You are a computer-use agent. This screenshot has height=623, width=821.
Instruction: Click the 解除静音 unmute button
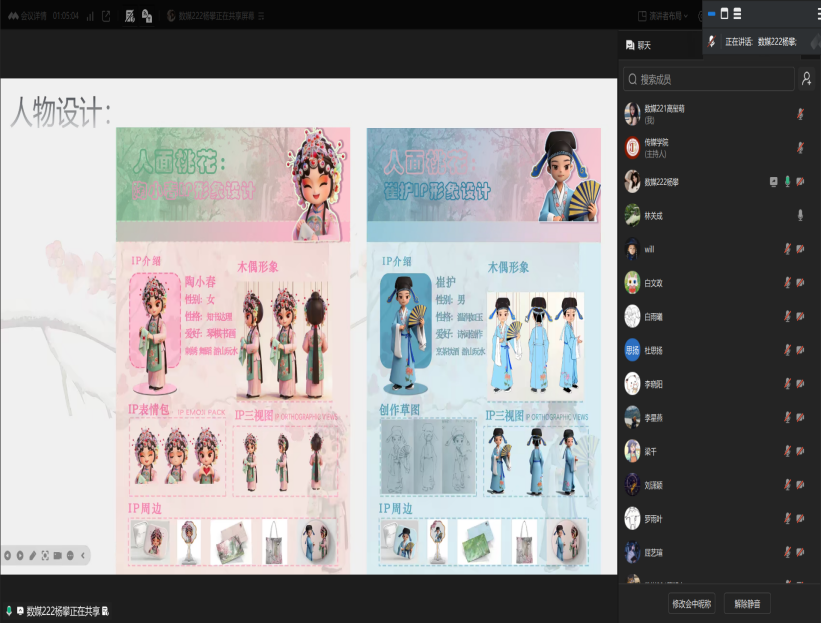[747, 604]
